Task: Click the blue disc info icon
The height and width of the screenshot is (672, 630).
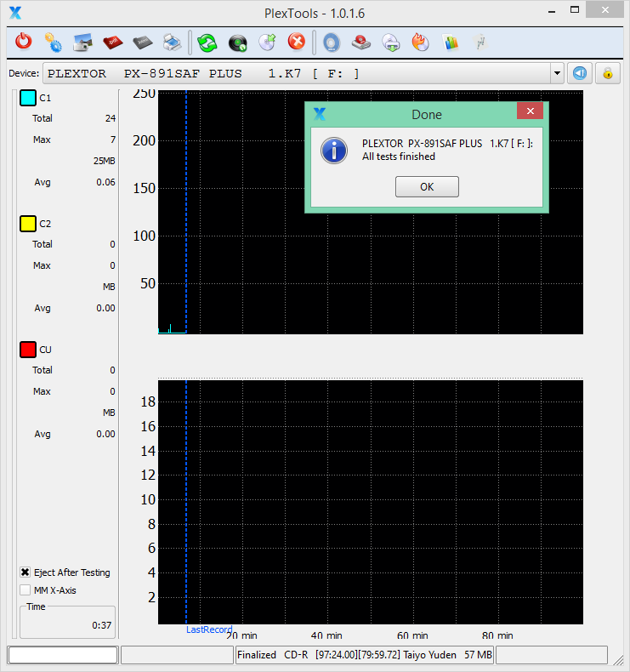Action: (x=331, y=43)
